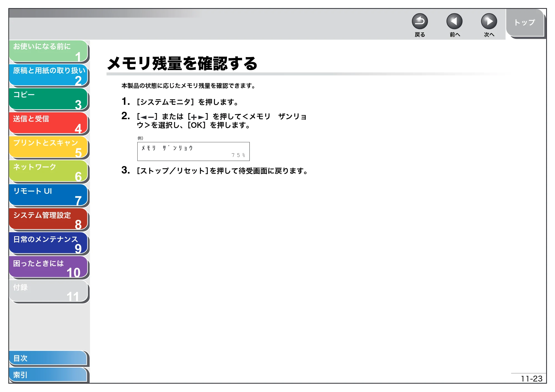
Task: Jump to chapter 4 送信と受信
Action: 49,123
